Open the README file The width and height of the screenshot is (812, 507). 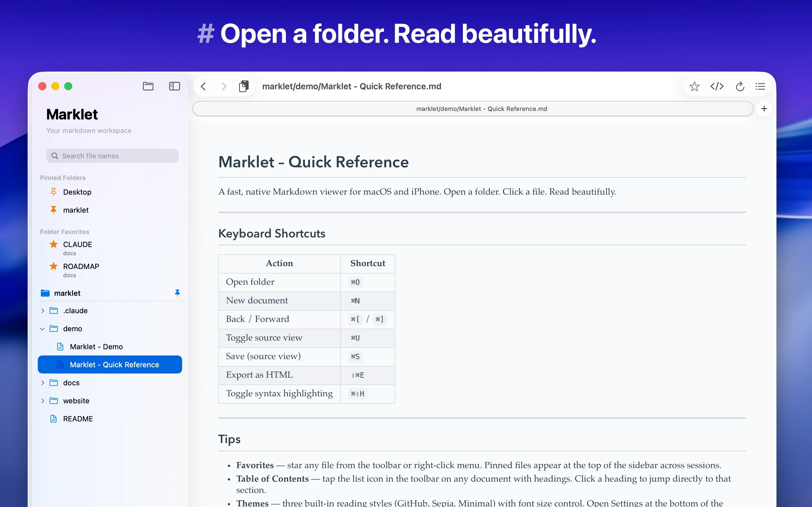pyautogui.click(x=78, y=419)
